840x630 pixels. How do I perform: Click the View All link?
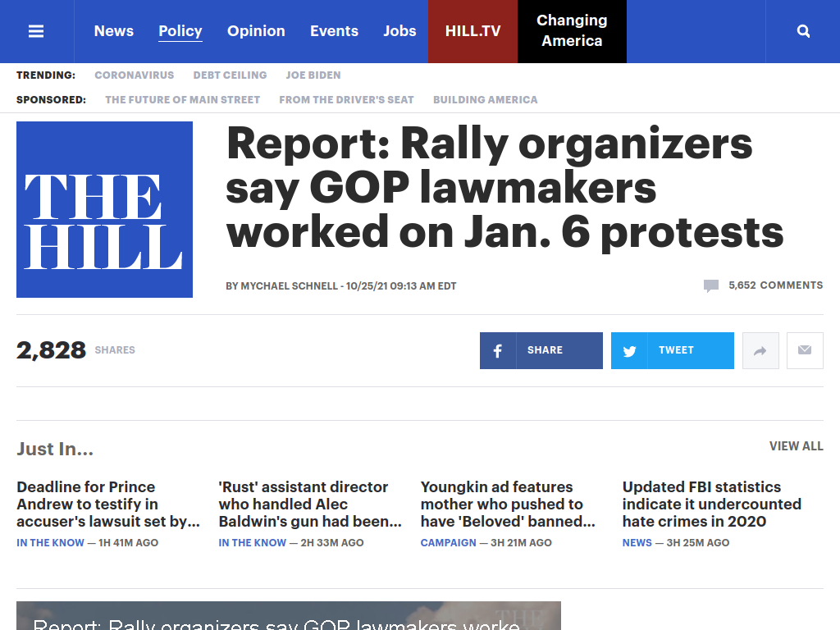[x=796, y=446]
